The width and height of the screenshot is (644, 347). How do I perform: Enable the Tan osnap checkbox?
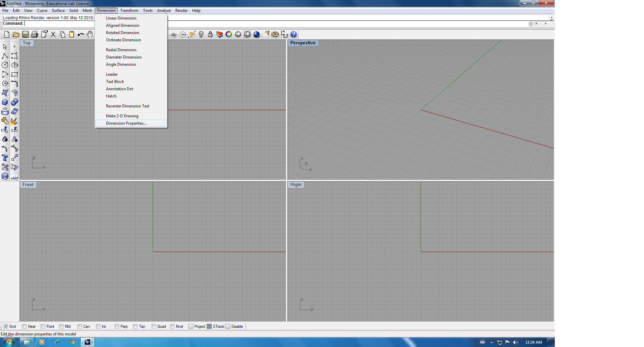pos(135,327)
